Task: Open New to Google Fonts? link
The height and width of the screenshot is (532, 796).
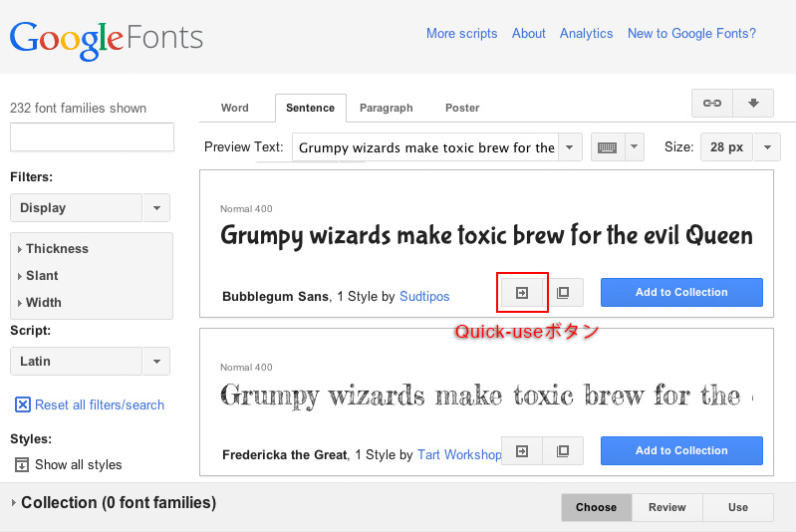Action: pos(691,34)
